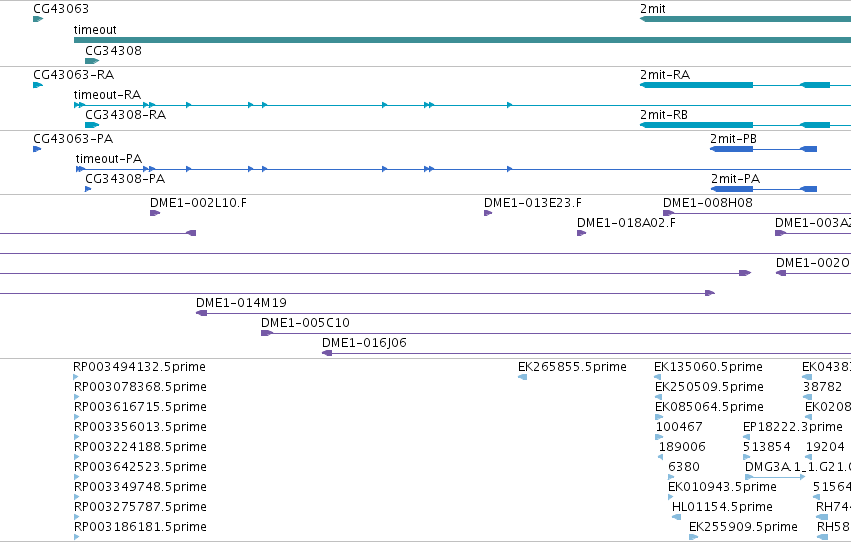This screenshot has height=542, width=851.
Task: Click the RP003494132.5prime label
Action: (139, 367)
